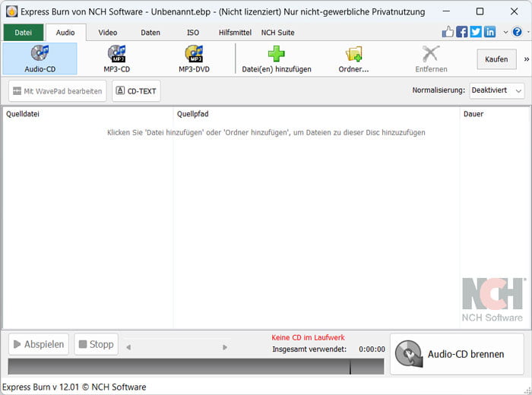Click the Express Burn title bar app icon
Image resolution: width=532 pixels, height=395 pixels.
pos(12,11)
